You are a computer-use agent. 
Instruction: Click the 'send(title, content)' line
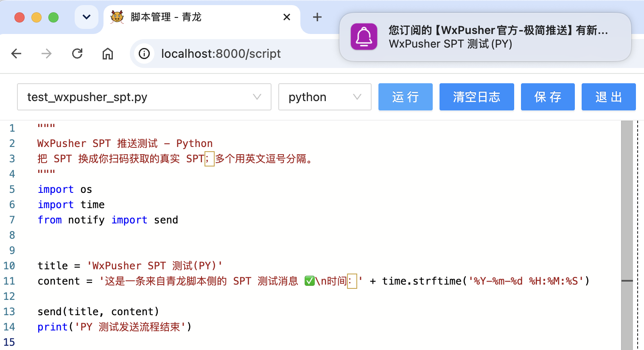pos(98,312)
